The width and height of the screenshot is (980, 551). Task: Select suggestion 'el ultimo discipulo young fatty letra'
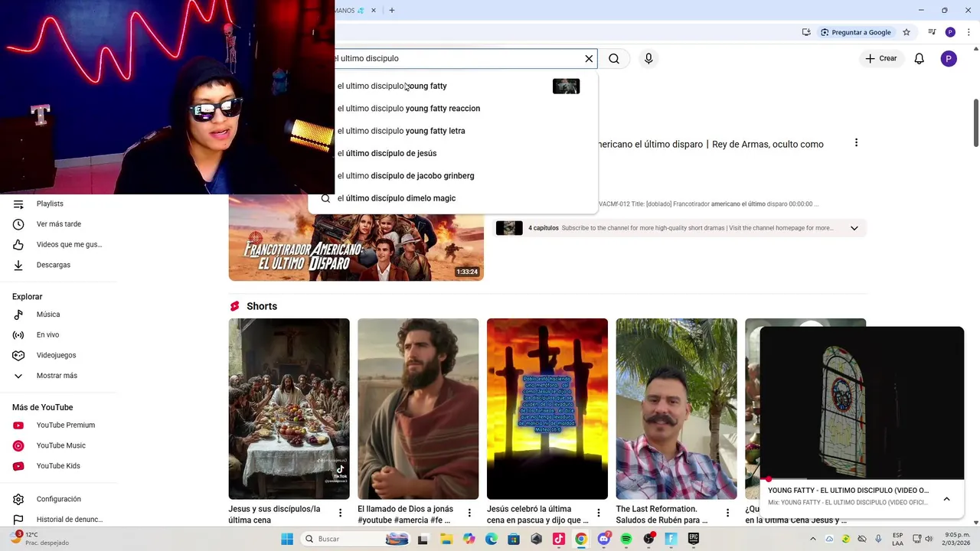pyautogui.click(x=400, y=131)
